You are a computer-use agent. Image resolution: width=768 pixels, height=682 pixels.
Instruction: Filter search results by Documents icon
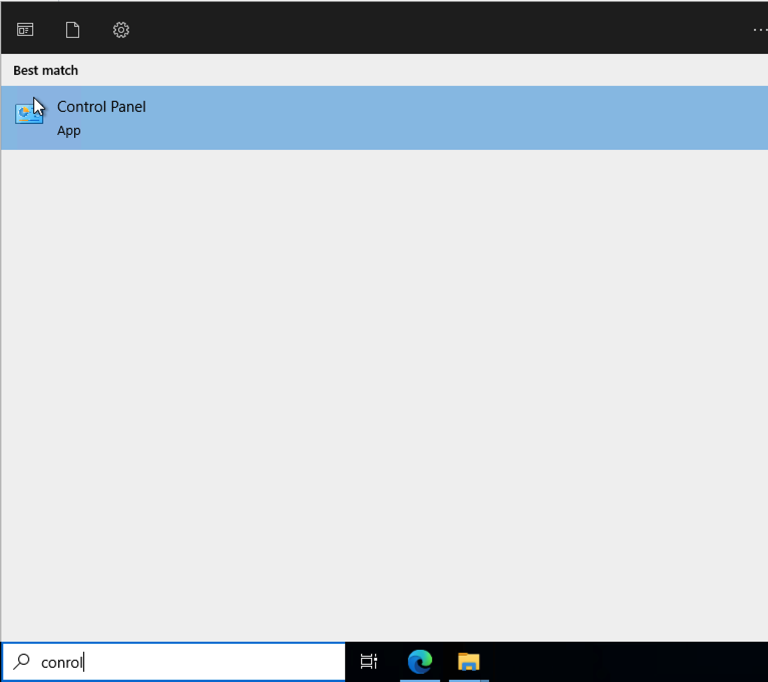pyautogui.click(x=72, y=30)
